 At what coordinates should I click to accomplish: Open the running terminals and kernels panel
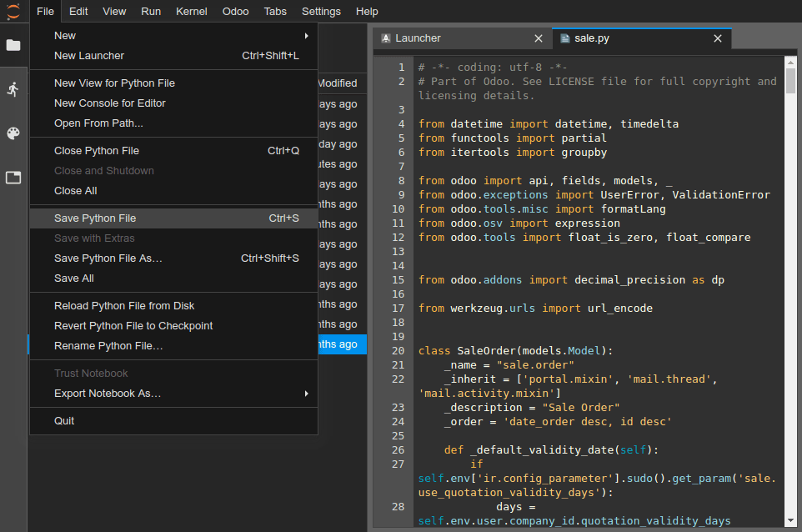click(x=13, y=89)
